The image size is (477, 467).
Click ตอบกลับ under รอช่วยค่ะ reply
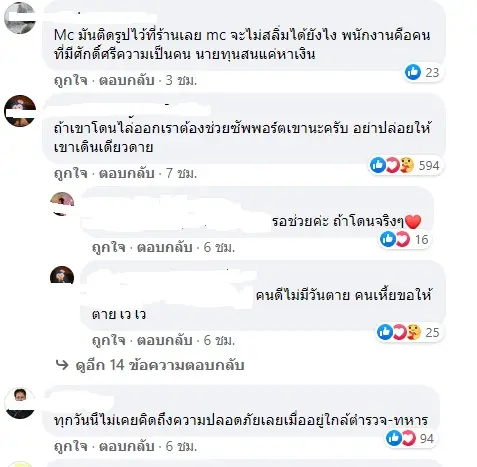click(x=165, y=247)
